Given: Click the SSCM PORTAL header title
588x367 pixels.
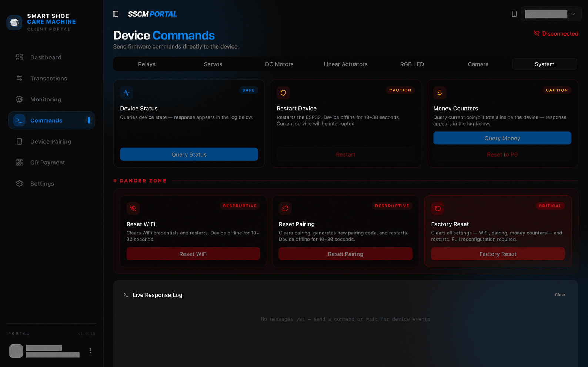Looking at the screenshot, I should tap(152, 14).
